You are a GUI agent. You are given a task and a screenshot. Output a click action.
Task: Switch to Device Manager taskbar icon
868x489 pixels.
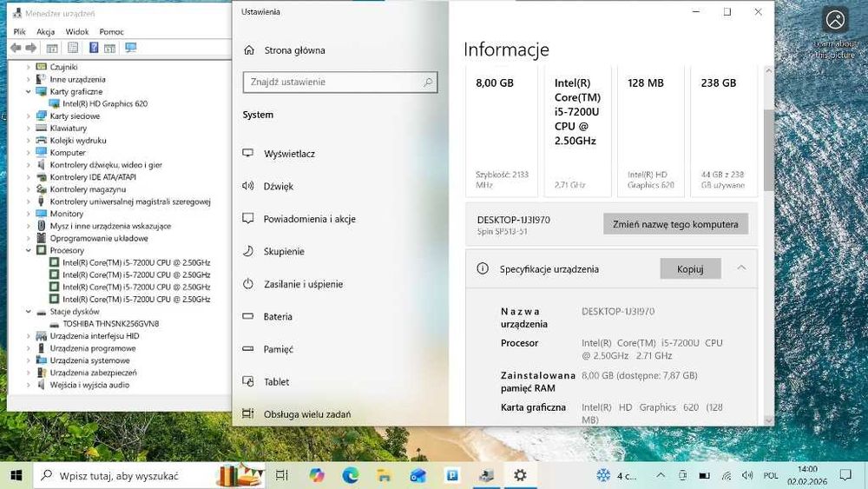(x=487, y=476)
